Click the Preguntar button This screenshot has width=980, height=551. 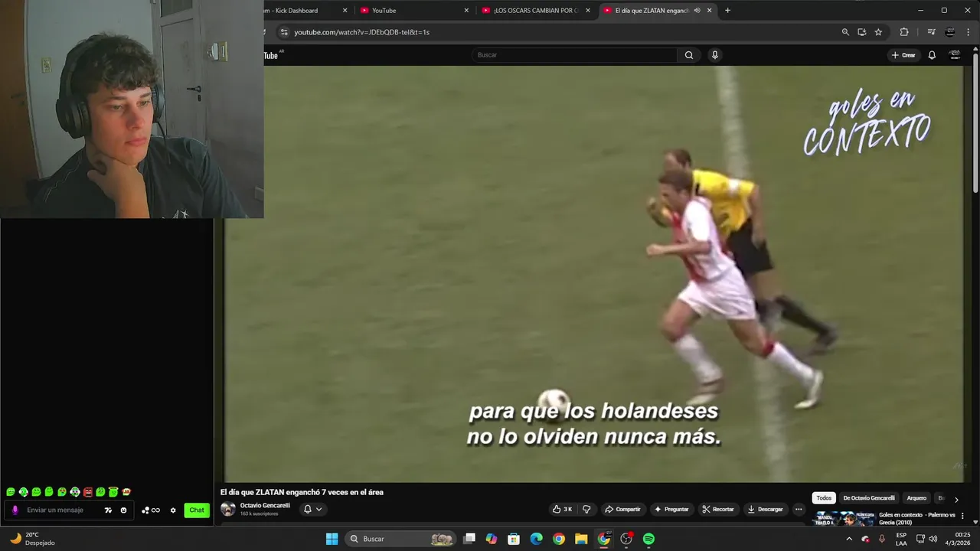tap(671, 509)
